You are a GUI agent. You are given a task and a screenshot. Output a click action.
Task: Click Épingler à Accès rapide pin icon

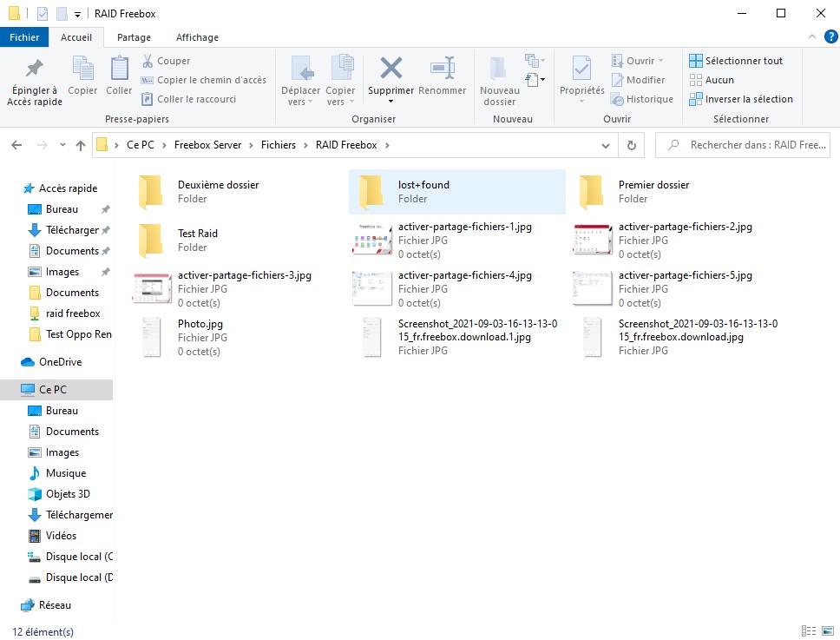35,69
